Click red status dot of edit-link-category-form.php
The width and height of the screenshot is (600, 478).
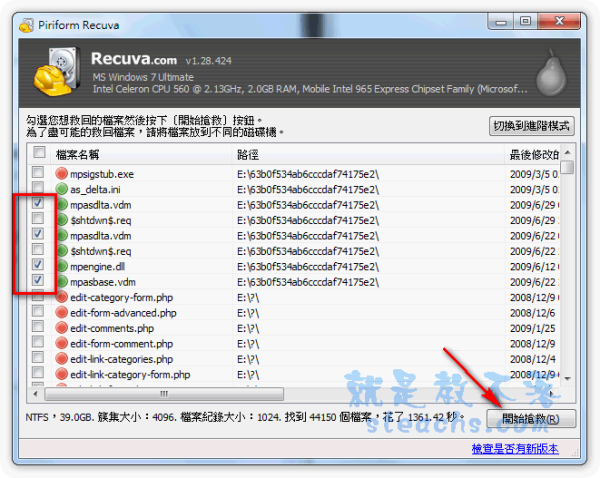tap(61, 374)
